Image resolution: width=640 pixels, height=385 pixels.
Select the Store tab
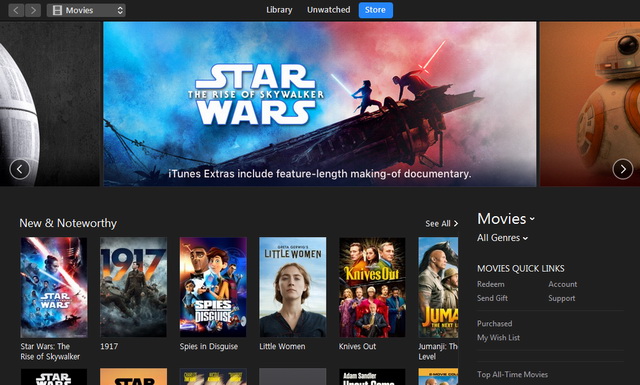pyautogui.click(x=376, y=10)
